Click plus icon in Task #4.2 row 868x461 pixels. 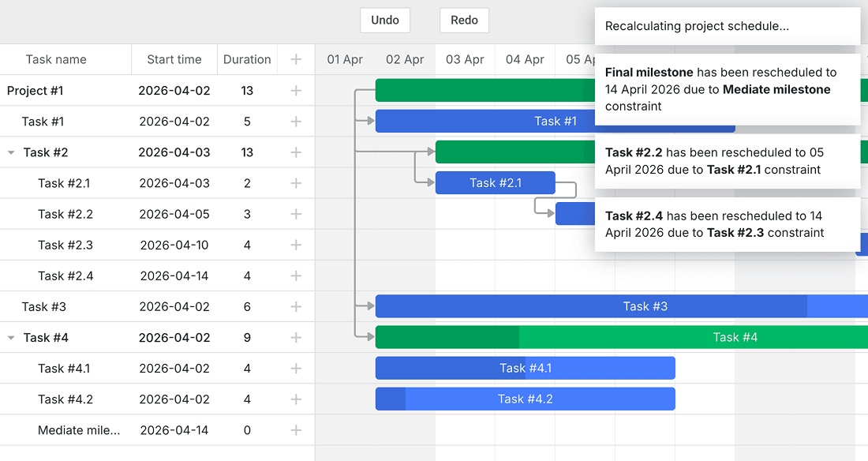(296, 399)
